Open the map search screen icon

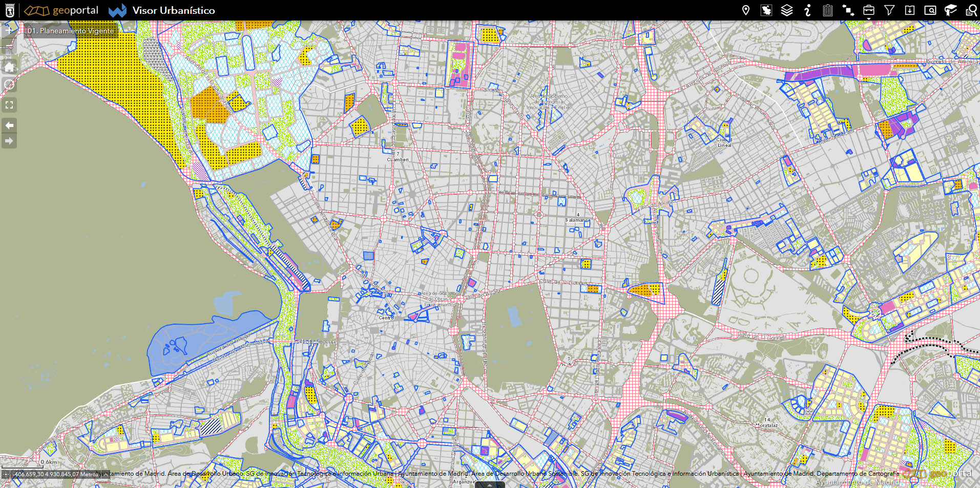(x=930, y=10)
